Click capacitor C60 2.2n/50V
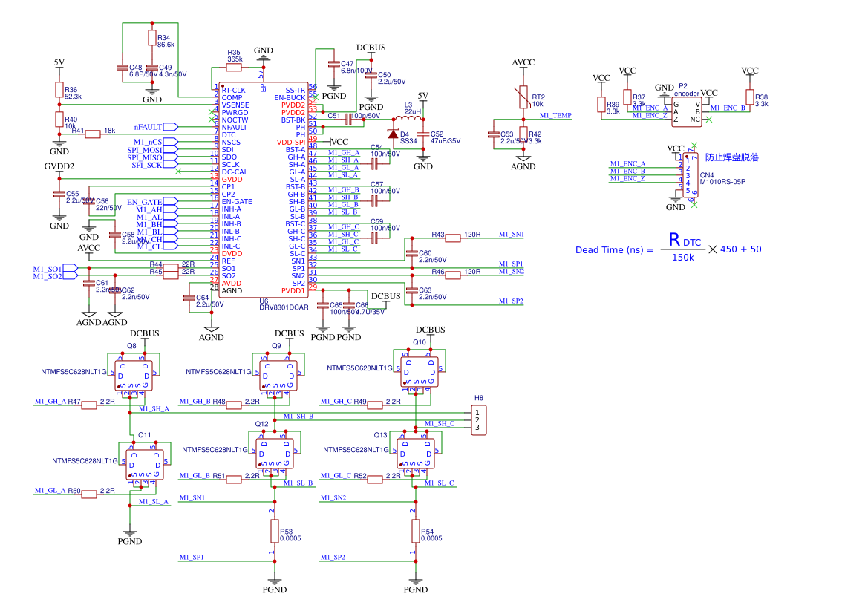This screenshot has height=614, width=868. (412, 253)
